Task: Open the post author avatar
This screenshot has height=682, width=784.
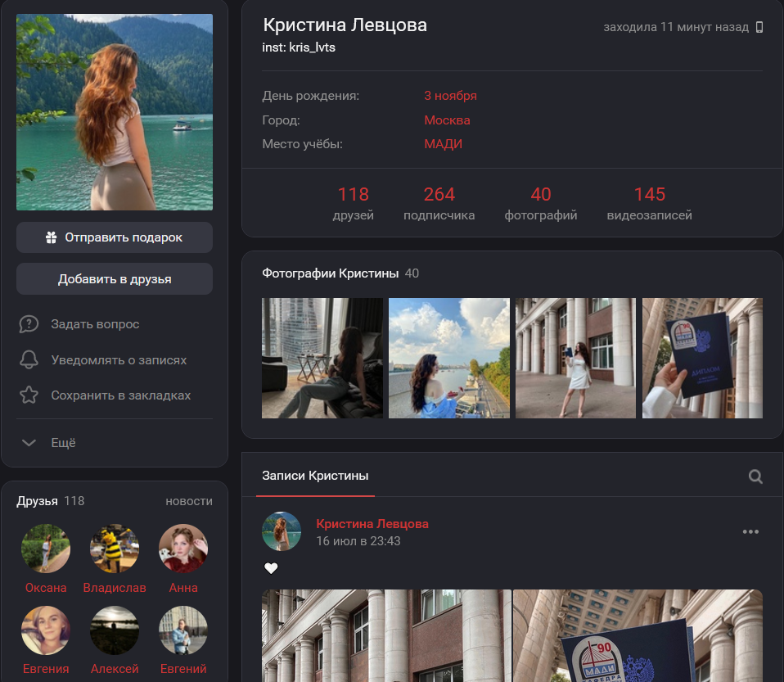Action: click(x=282, y=531)
